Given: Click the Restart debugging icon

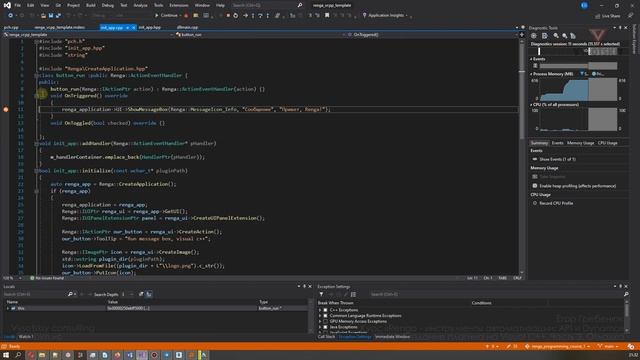Looking at the screenshot, I should pyautogui.click(x=236, y=16).
